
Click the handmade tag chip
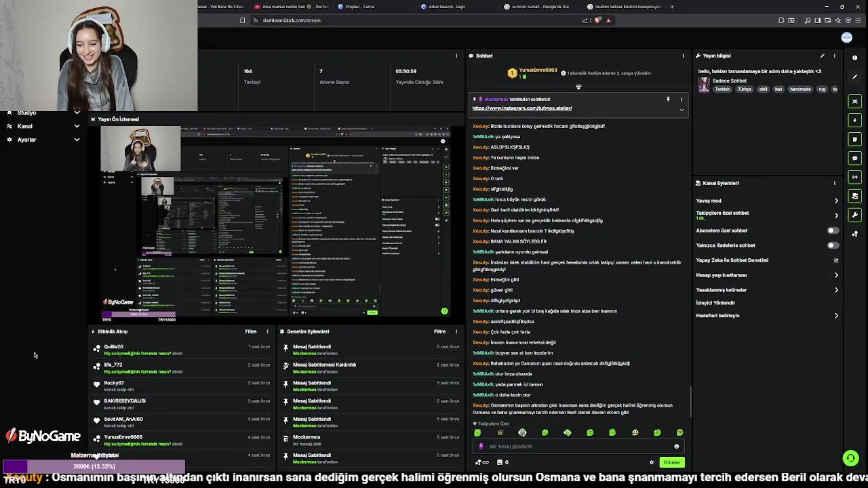[800, 89]
